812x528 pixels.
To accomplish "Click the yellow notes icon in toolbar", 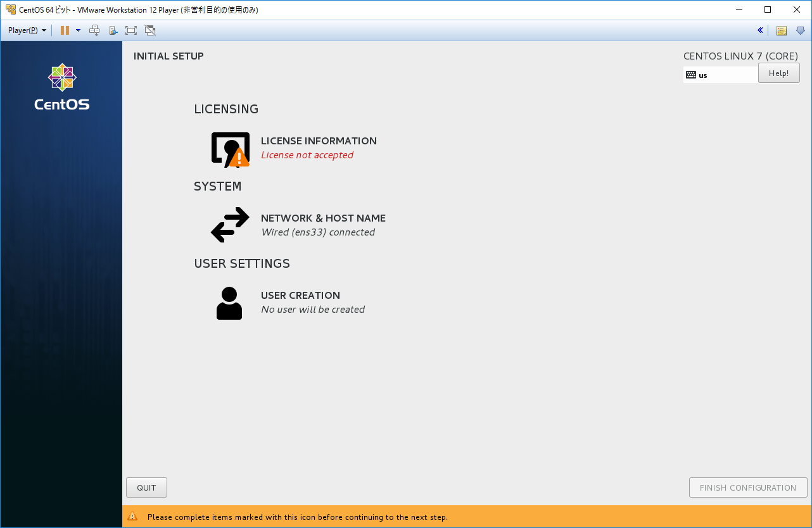I will [x=782, y=30].
